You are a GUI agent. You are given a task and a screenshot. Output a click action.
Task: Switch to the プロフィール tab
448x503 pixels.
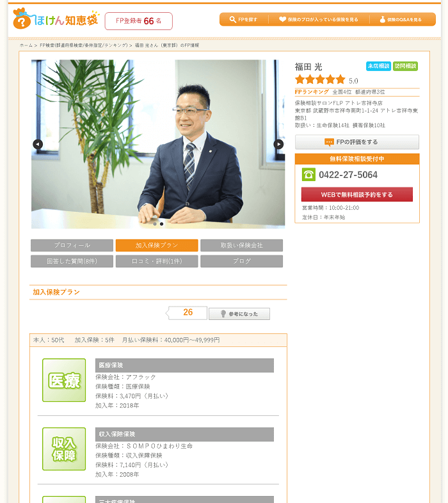point(72,245)
